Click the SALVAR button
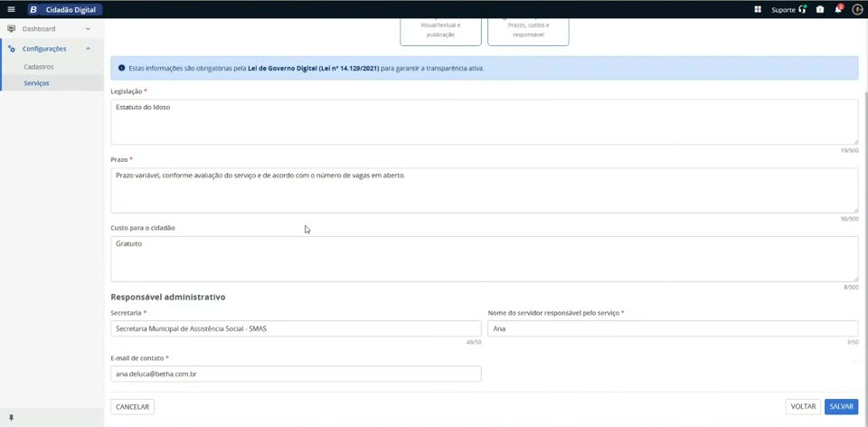The image size is (868, 427). tap(842, 406)
